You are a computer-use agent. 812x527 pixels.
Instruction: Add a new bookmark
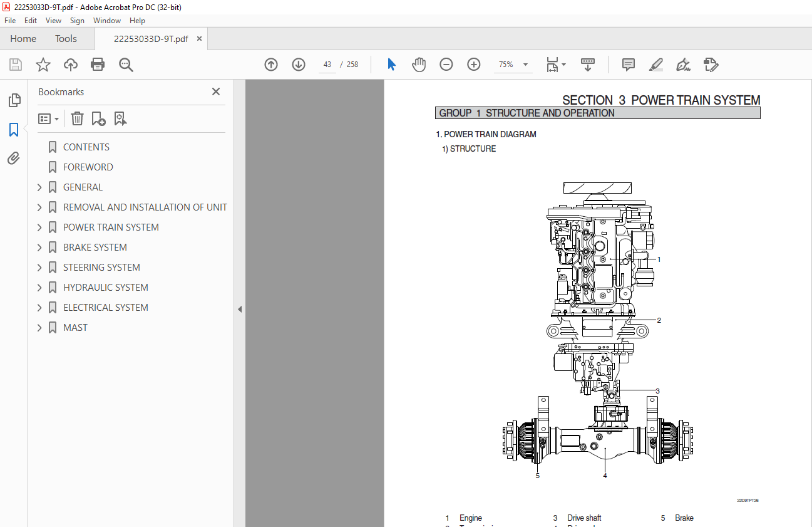click(98, 118)
